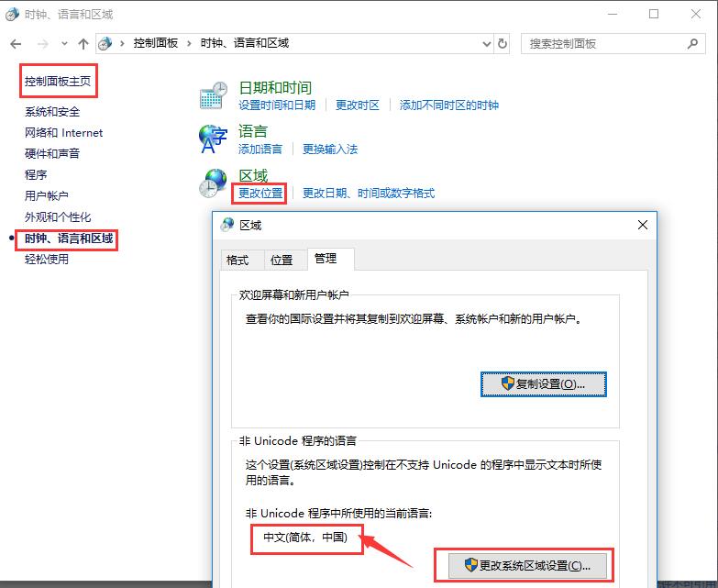Viewport: 718px width, 588px height.
Task: Select 控制面板 in the address breadcrumb
Action: pos(156,43)
